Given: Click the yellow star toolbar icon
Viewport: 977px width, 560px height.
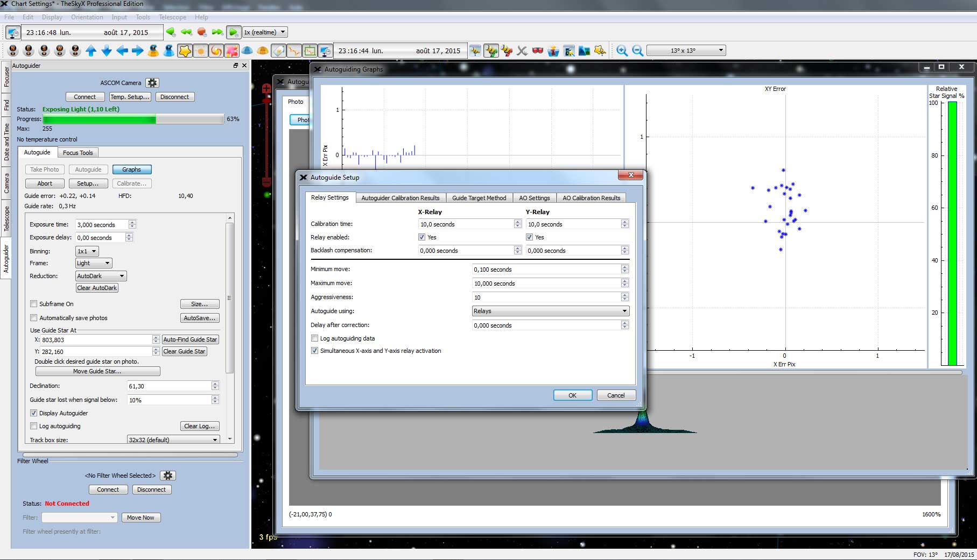Looking at the screenshot, I should pyautogui.click(x=185, y=51).
